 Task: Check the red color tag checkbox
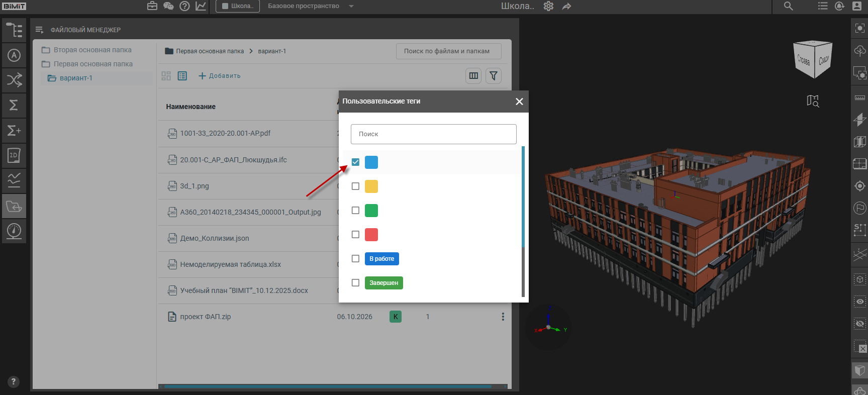[355, 234]
